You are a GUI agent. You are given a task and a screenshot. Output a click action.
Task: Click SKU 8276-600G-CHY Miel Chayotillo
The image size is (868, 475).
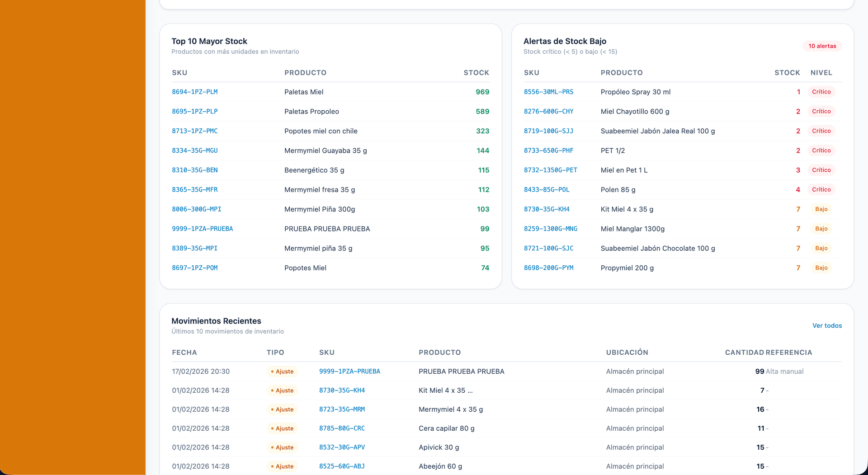(x=548, y=111)
